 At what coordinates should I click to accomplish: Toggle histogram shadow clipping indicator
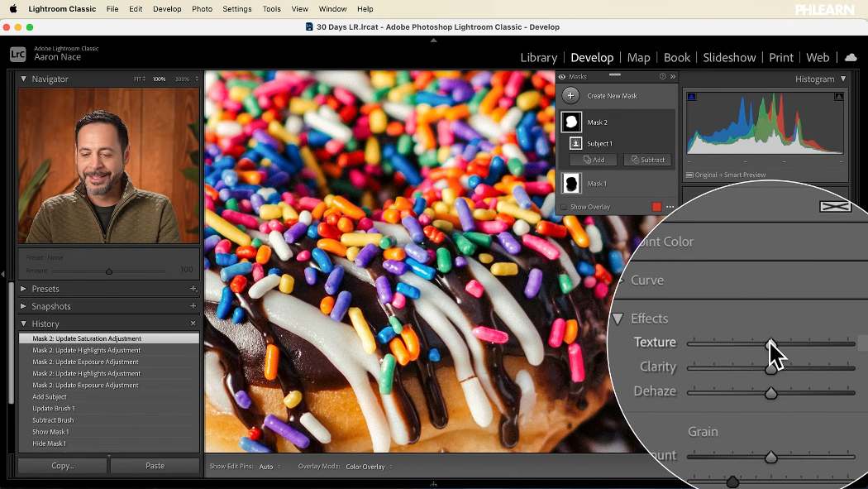click(x=691, y=96)
